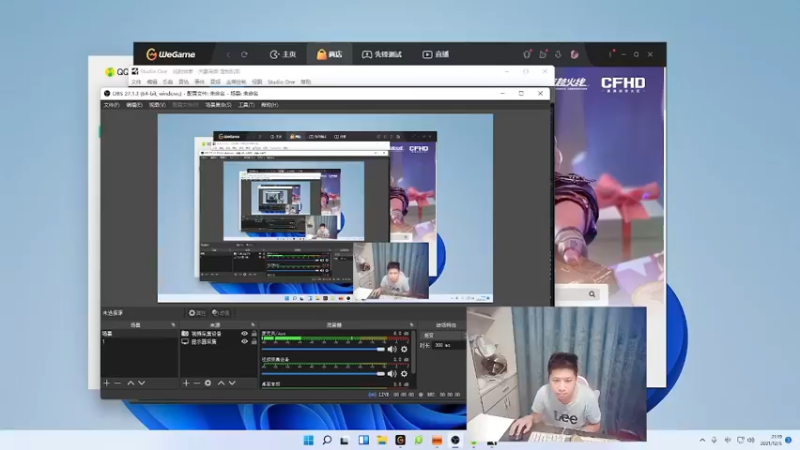Open first mixer channel settings gear
This screenshot has width=800, height=450.
[x=404, y=349]
